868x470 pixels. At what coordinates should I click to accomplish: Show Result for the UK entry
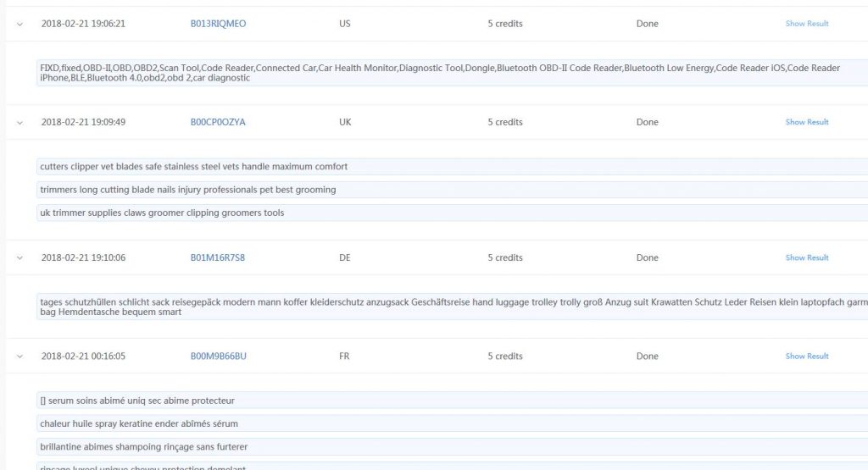[806, 122]
